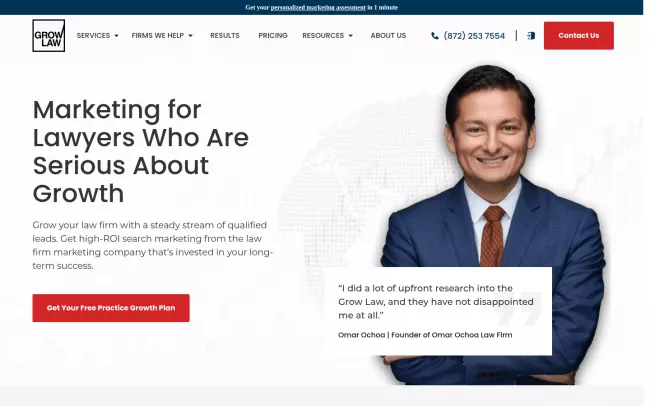
Task: Click the Marketing for Lawyers headline
Action: (140, 151)
